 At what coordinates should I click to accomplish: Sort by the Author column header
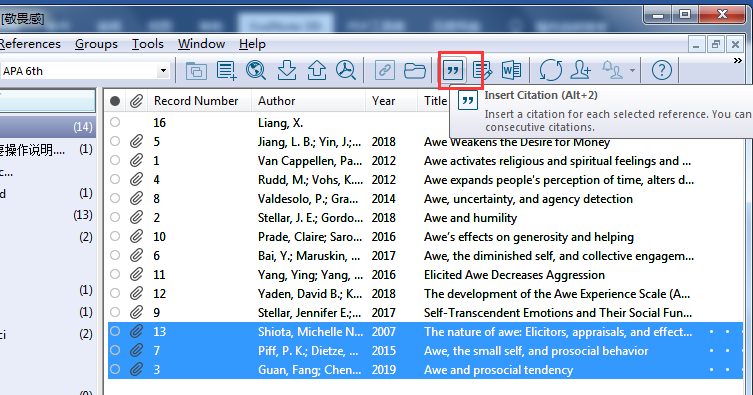pyautogui.click(x=308, y=101)
